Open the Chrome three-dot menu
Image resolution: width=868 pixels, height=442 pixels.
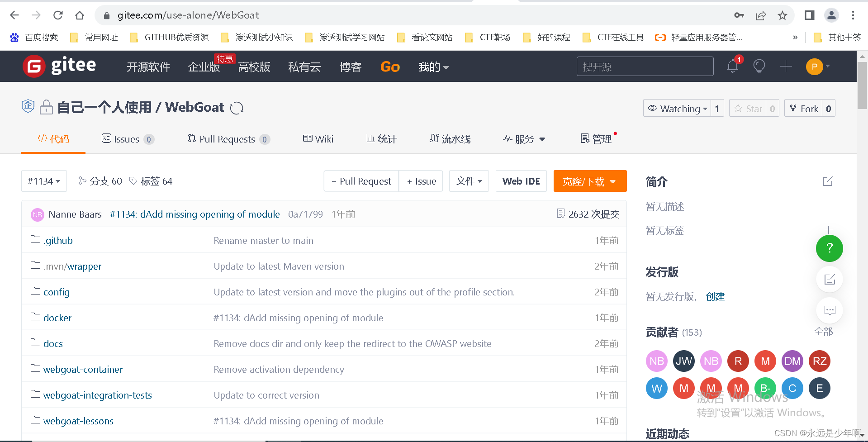pyautogui.click(x=853, y=15)
